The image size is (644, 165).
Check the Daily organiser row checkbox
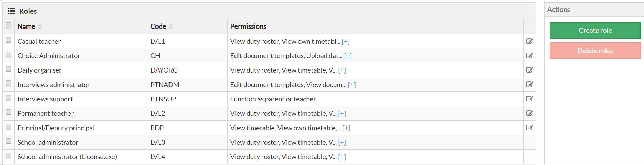(9, 69)
